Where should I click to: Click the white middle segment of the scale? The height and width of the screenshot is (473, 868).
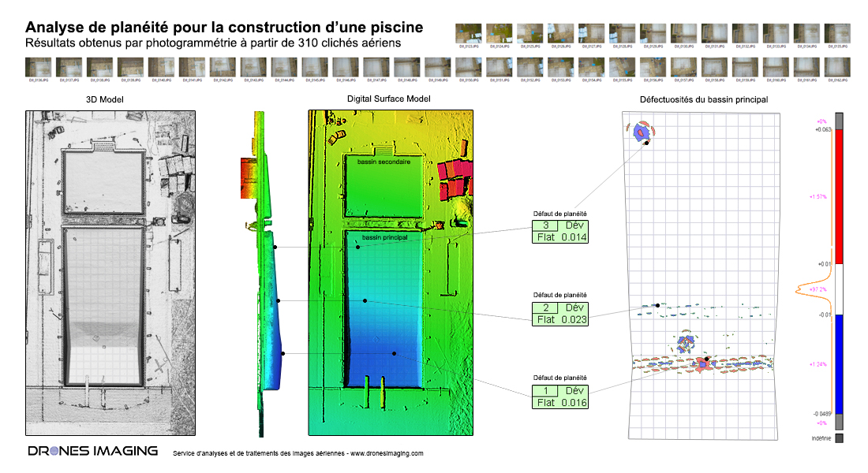(840, 289)
